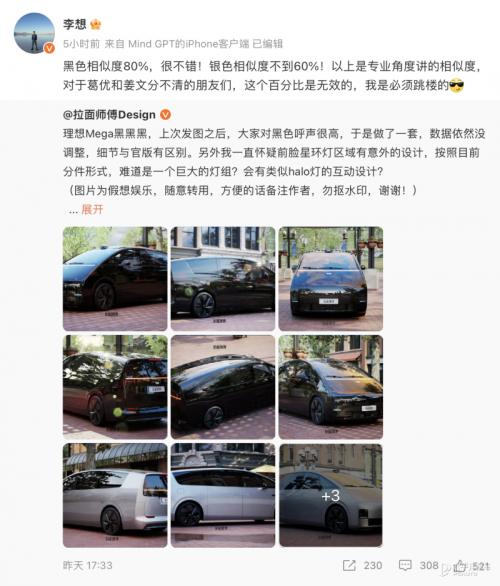Click the sunglasses emoji in post
This screenshot has height=586, width=500.
point(456,86)
